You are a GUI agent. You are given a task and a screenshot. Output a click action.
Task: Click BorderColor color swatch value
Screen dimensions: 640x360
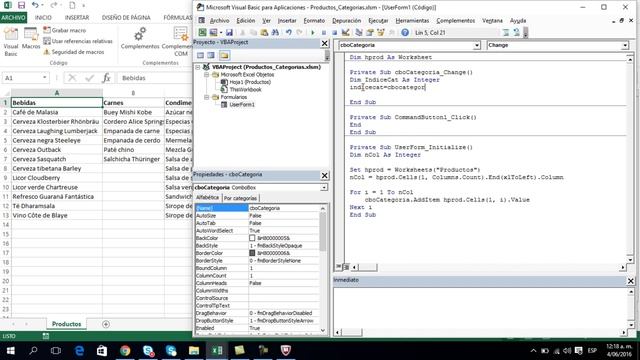[252, 253]
